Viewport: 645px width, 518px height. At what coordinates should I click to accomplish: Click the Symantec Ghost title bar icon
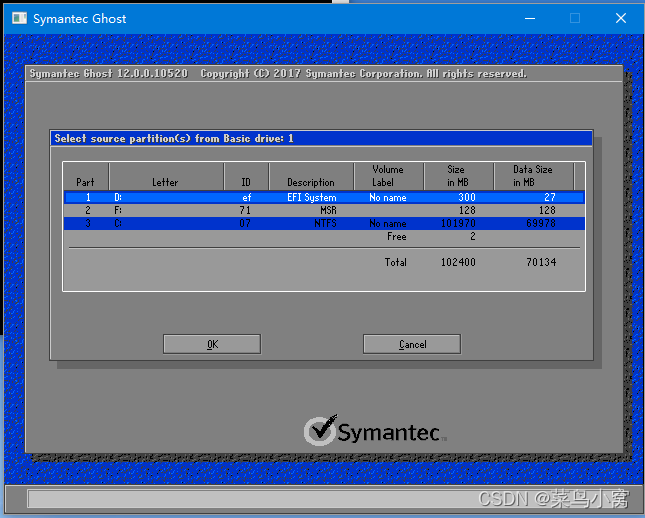point(19,18)
